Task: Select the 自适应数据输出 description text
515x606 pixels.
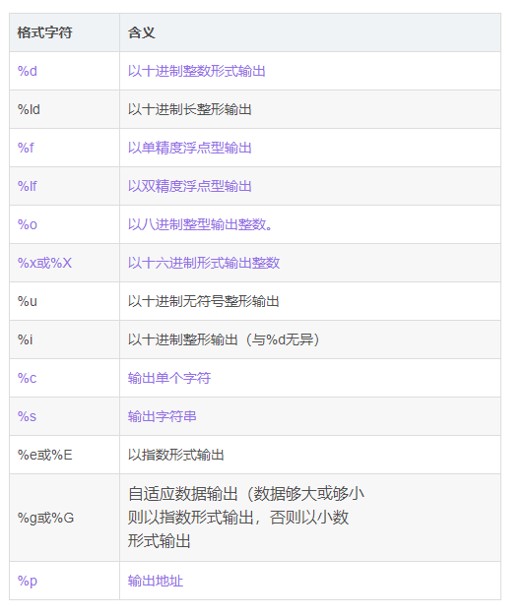Action: (246, 517)
